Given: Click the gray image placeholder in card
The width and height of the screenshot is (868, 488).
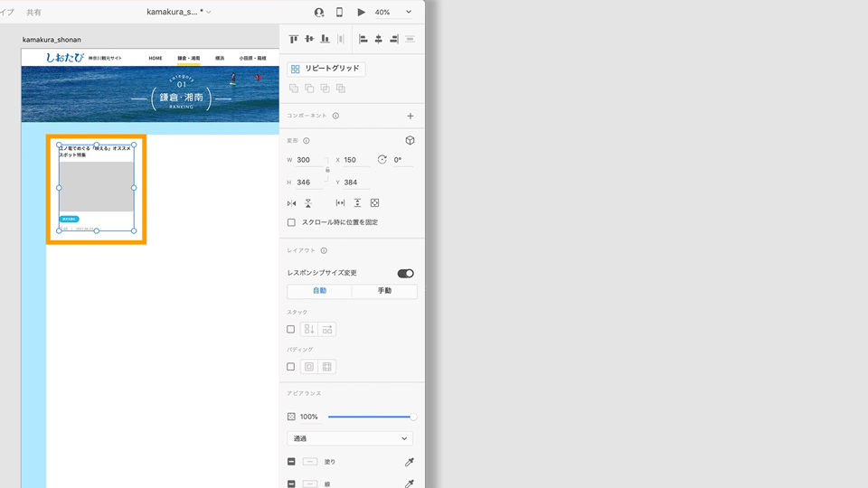Looking at the screenshot, I should point(97,186).
